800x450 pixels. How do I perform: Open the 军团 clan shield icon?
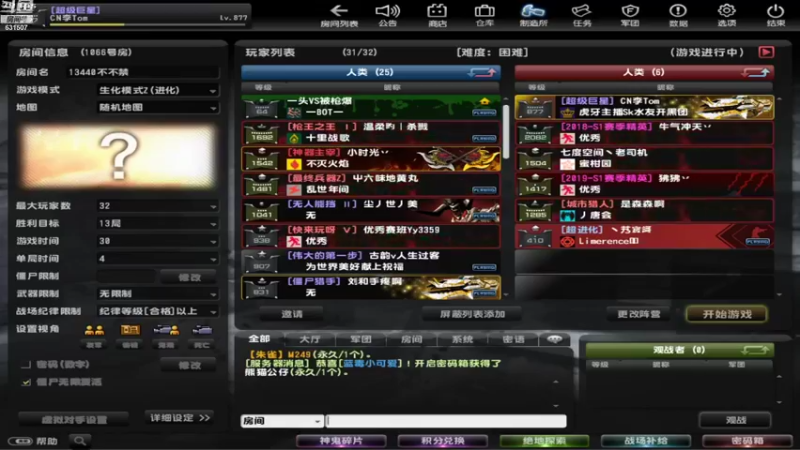click(630, 11)
